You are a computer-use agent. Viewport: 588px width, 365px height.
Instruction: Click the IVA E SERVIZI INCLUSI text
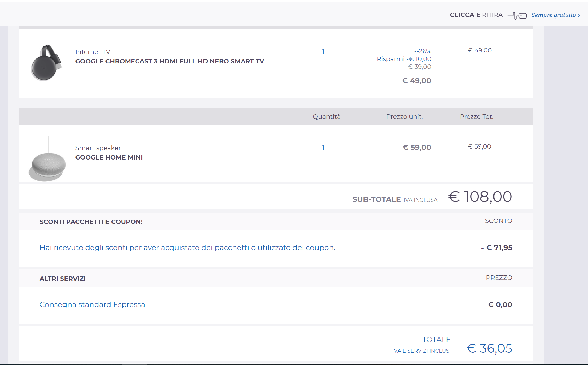[x=421, y=351]
